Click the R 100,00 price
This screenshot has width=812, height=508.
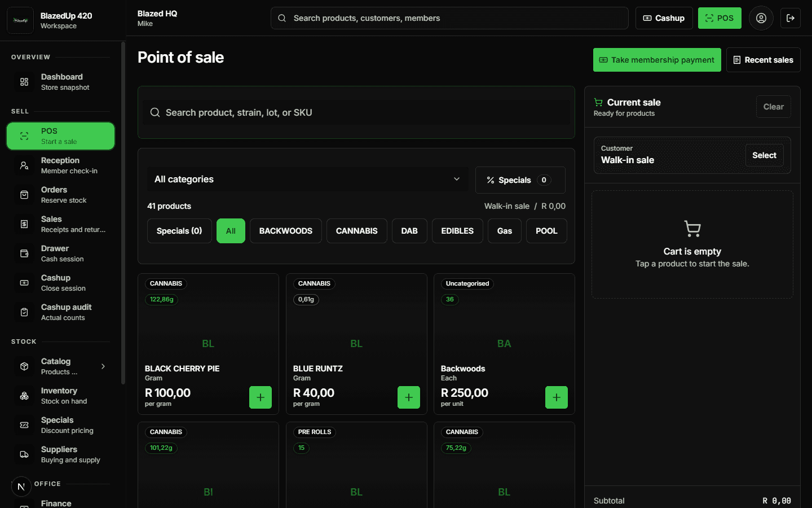(167, 393)
